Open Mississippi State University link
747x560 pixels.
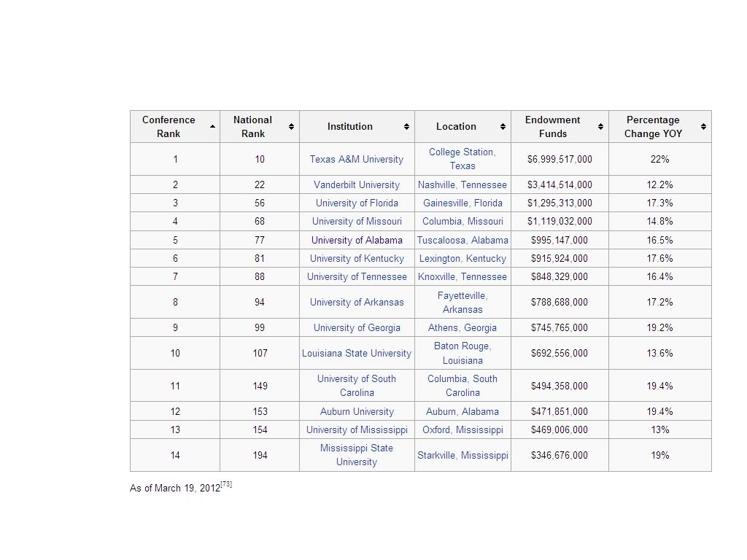coord(356,455)
